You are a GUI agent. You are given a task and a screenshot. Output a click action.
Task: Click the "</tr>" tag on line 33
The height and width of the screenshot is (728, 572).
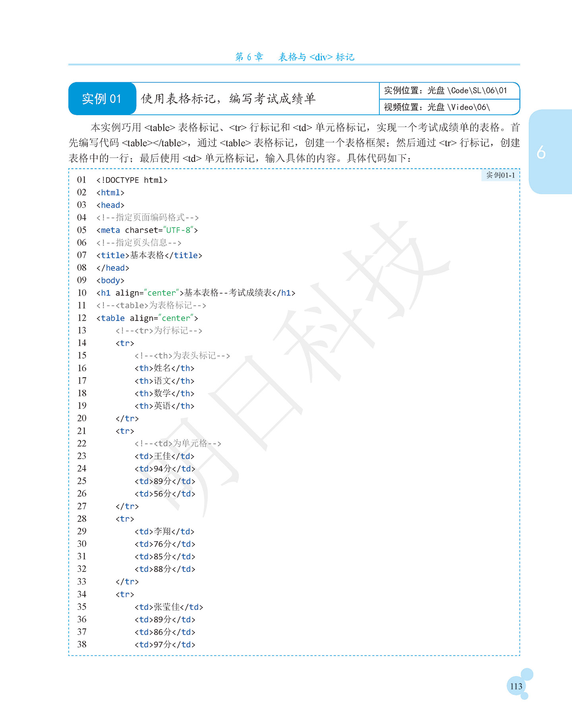127,582
